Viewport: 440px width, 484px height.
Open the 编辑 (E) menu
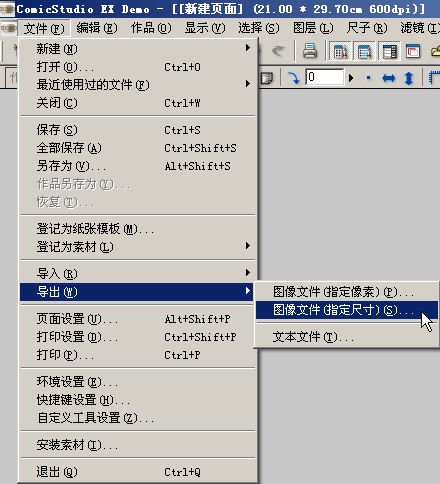tap(97, 28)
